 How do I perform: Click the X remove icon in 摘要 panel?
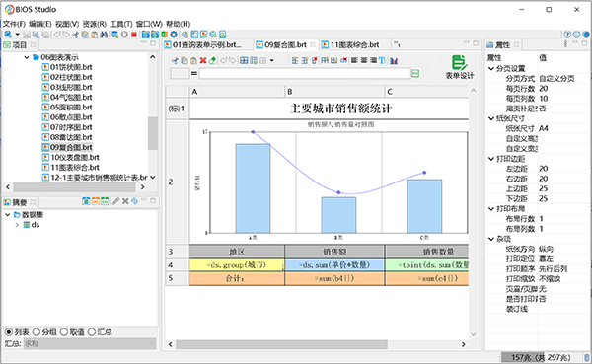[x=125, y=201]
